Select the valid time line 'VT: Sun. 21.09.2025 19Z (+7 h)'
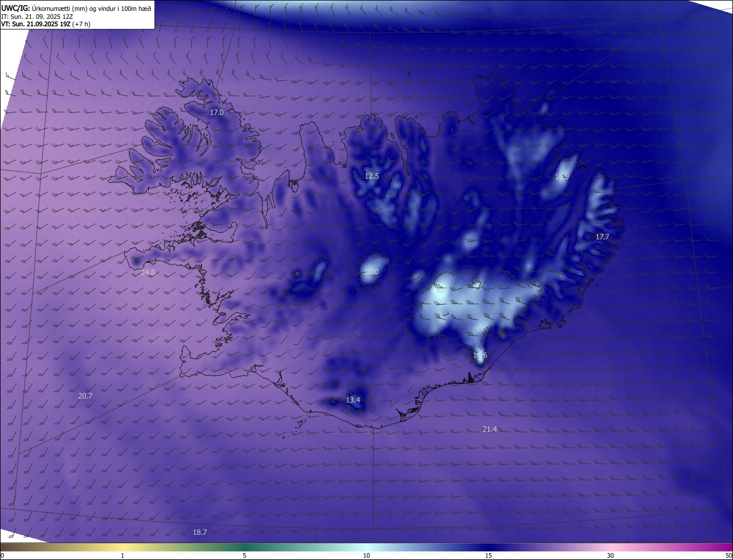The width and height of the screenshot is (733, 560). point(46,24)
